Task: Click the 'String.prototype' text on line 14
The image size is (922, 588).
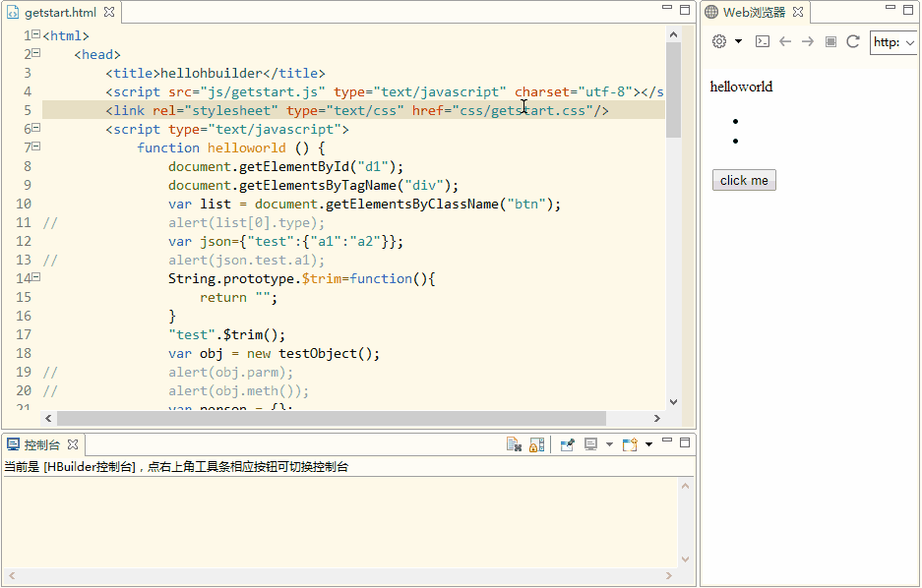Action: (231, 279)
